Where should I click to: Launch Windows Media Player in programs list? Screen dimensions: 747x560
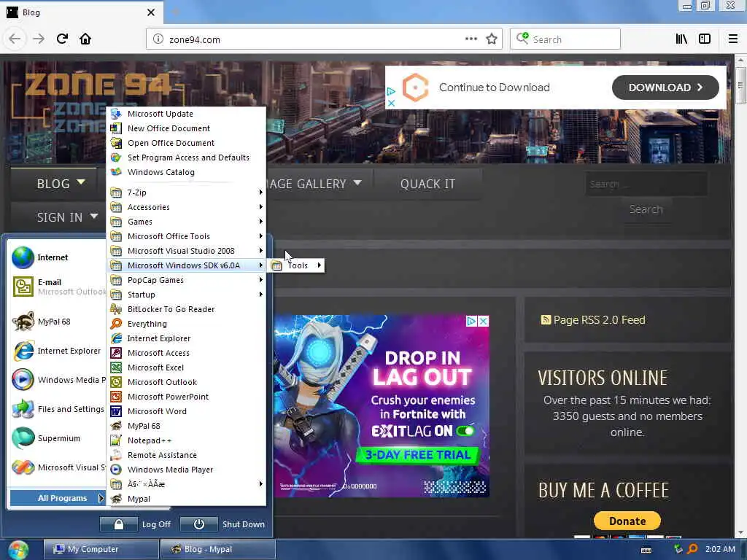pyautogui.click(x=186, y=470)
